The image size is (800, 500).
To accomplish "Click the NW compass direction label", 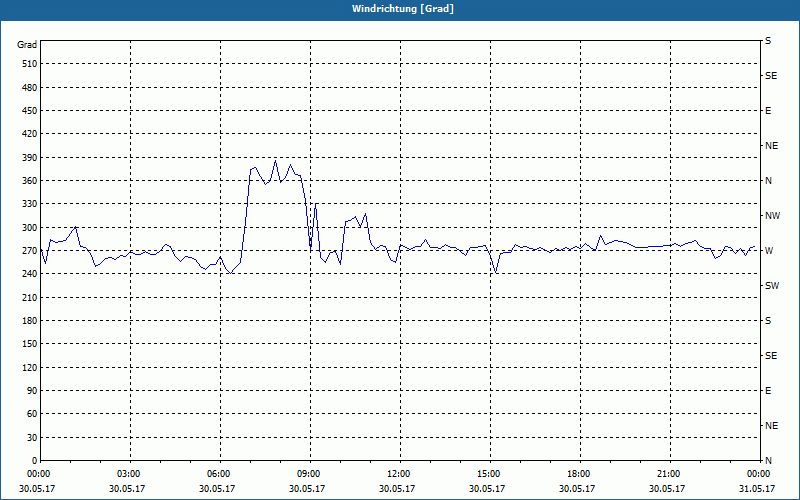I will click(x=772, y=216).
